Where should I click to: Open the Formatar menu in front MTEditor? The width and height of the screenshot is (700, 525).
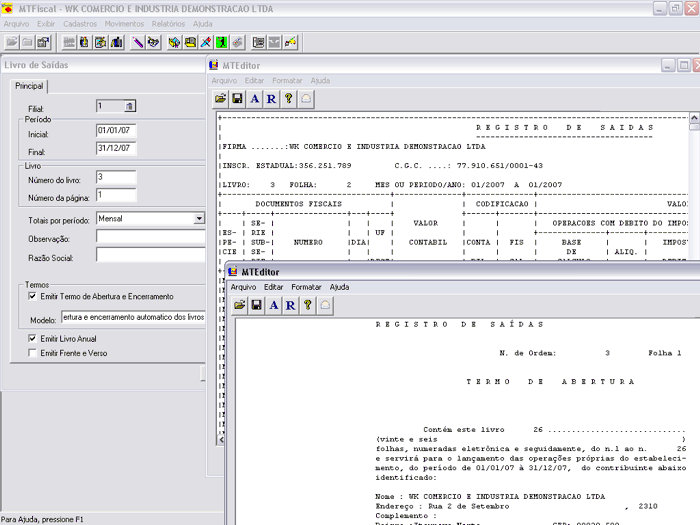306,287
